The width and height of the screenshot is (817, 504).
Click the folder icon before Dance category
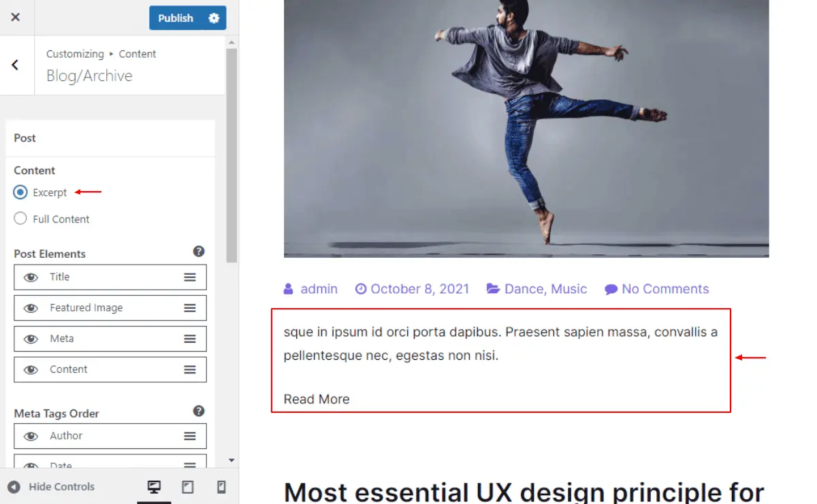(493, 289)
